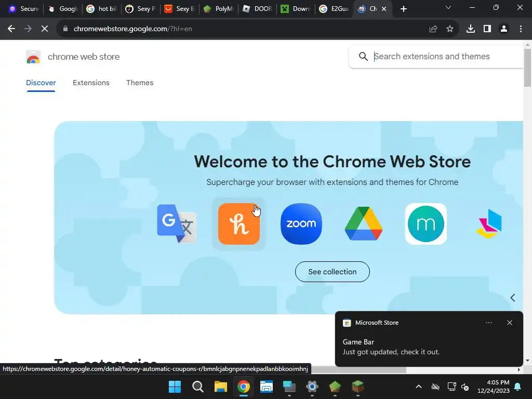Image resolution: width=532 pixels, height=399 pixels.
Task: Switch to the Themes tab
Action: coord(140,83)
